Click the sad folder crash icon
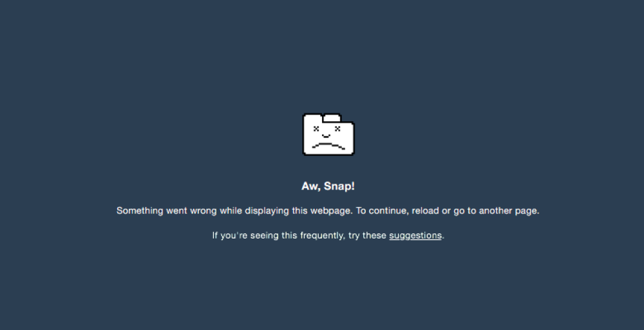The image size is (644, 330). point(328,134)
